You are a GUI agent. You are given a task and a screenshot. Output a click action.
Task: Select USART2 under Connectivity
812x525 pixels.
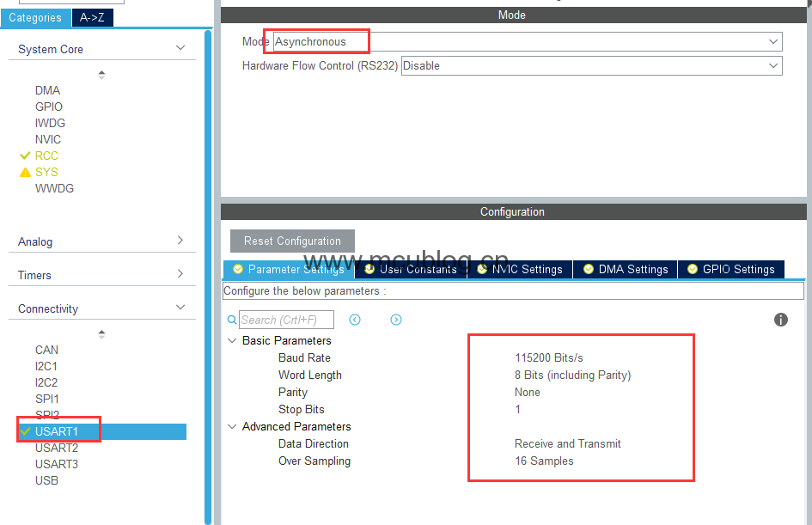click(57, 448)
